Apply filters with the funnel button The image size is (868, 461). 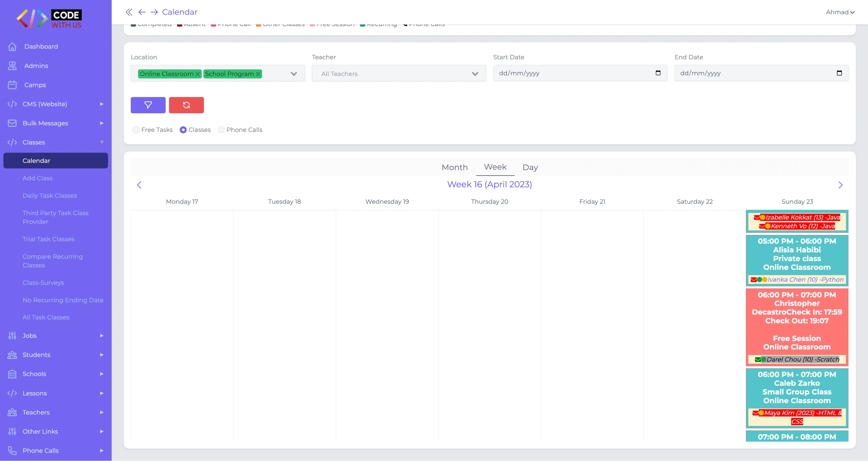pos(148,105)
